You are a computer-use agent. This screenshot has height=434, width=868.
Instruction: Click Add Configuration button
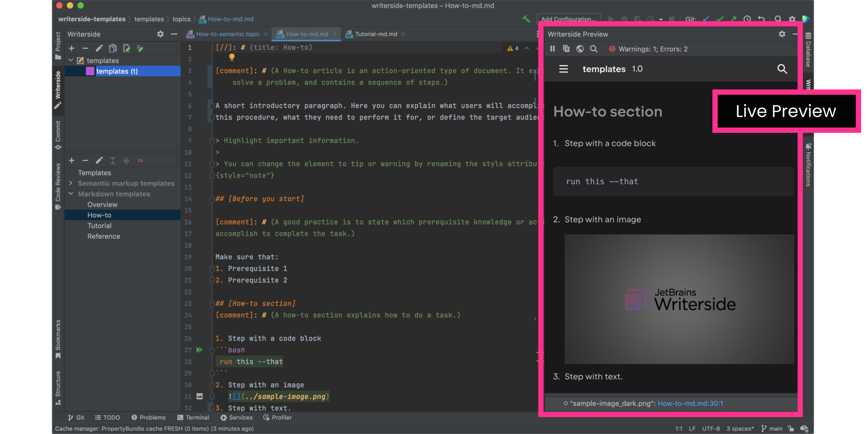pos(568,19)
